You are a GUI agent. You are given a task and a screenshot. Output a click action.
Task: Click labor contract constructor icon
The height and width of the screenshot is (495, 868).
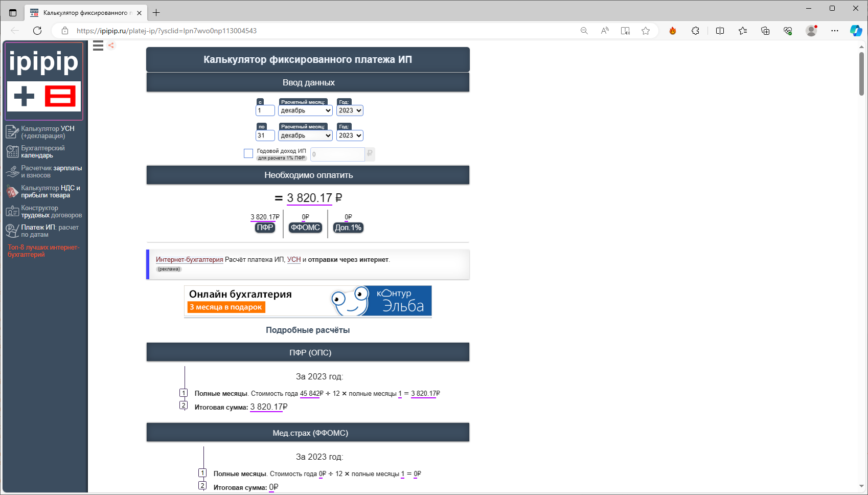coord(12,211)
